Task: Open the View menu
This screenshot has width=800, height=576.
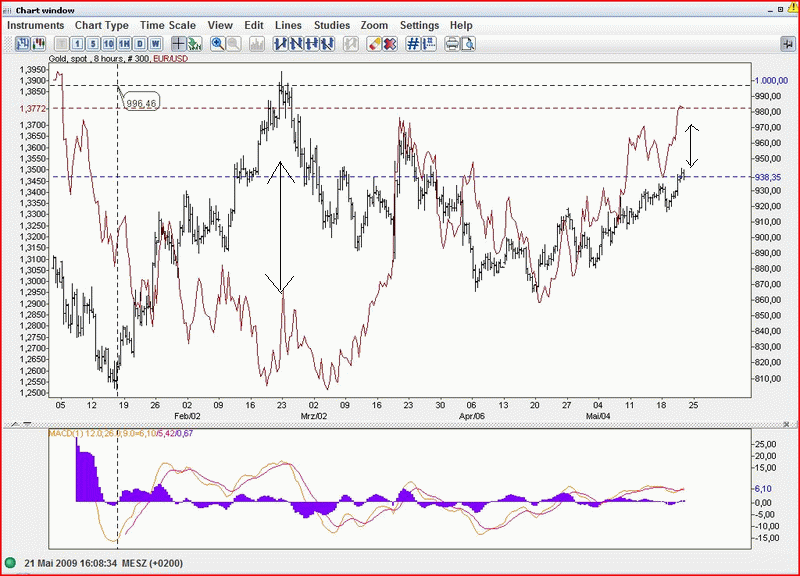Action: [x=220, y=25]
